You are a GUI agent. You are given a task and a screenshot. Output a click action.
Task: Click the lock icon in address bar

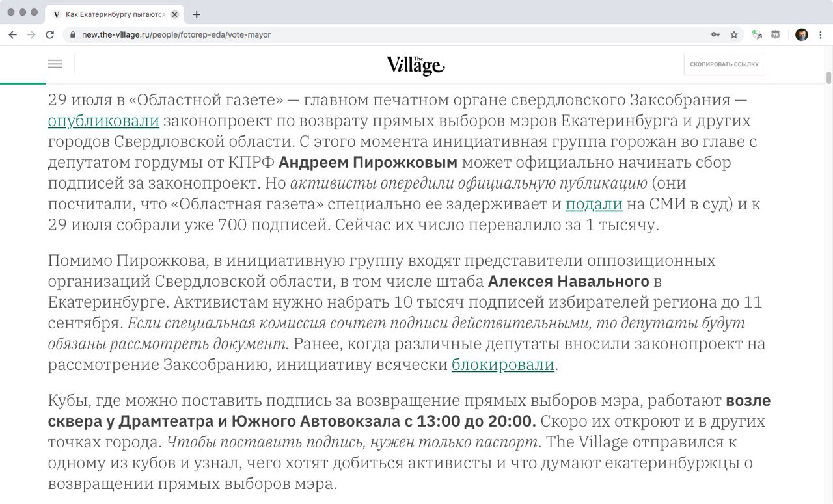click(72, 34)
